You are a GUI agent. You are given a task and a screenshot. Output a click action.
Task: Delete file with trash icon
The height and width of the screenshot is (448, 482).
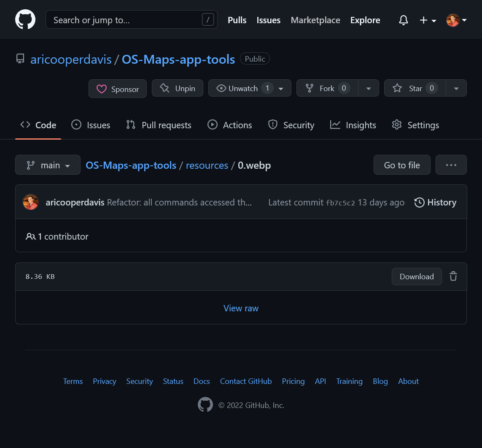coord(453,276)
